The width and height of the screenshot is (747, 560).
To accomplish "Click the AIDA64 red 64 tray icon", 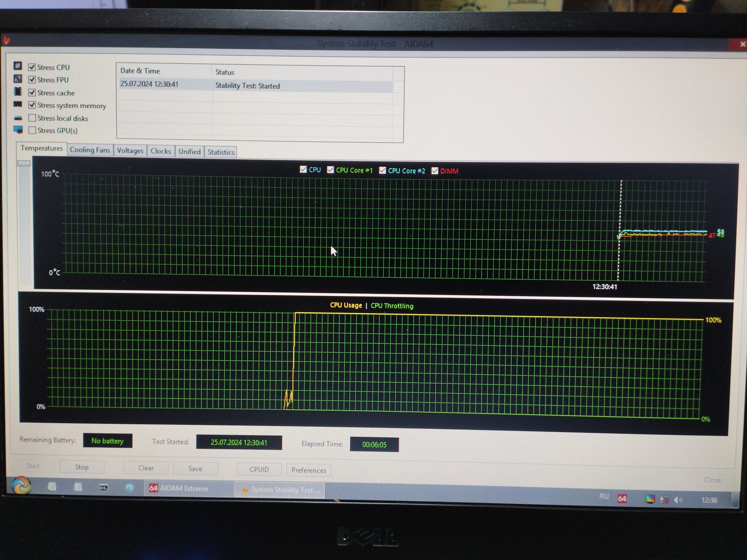I will coord(622,498).
